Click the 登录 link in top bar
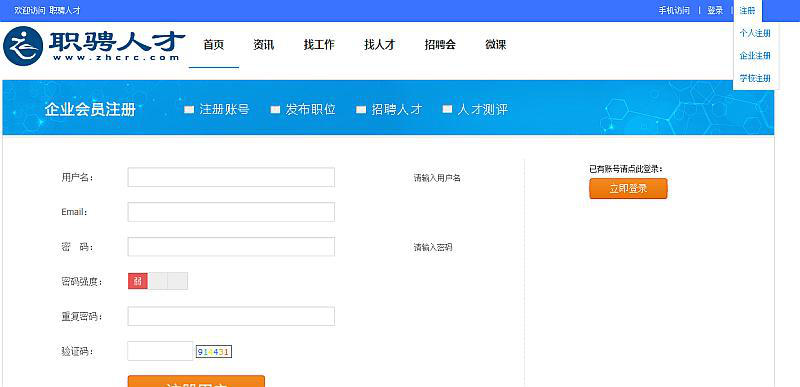This screenshot has width=800, height=387. 715,10
